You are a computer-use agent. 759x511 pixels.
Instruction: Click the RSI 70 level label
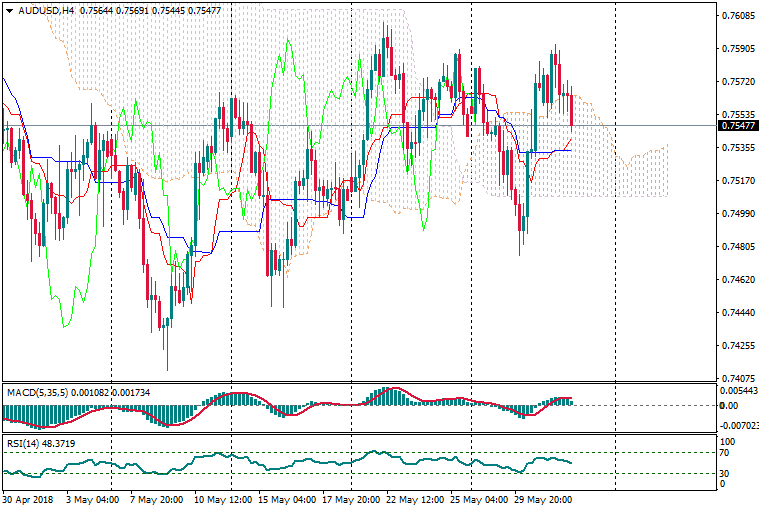pyautogui.click(x=726, y=453)
